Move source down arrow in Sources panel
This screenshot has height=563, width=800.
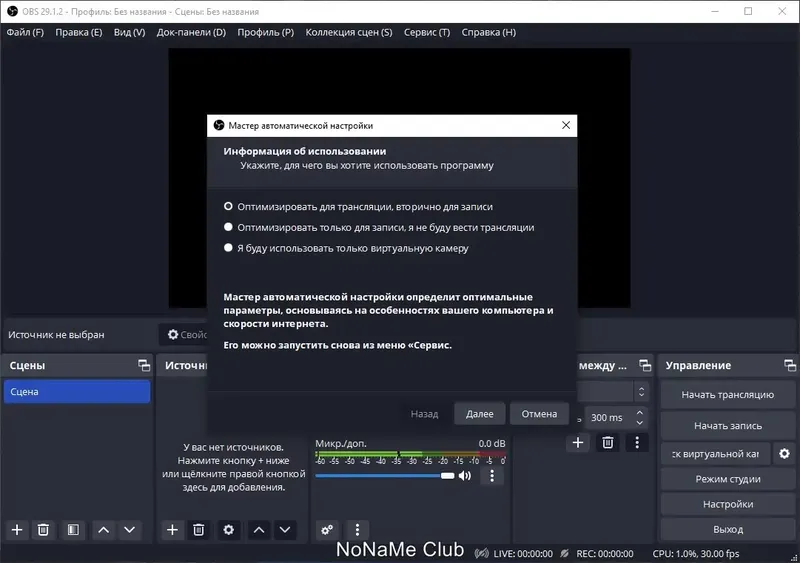285,530
